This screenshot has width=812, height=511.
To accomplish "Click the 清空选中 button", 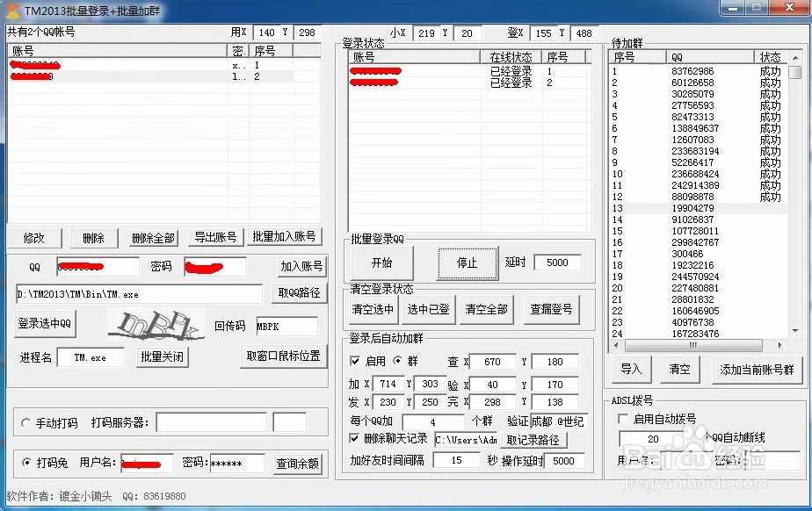I will click(373, 309).
